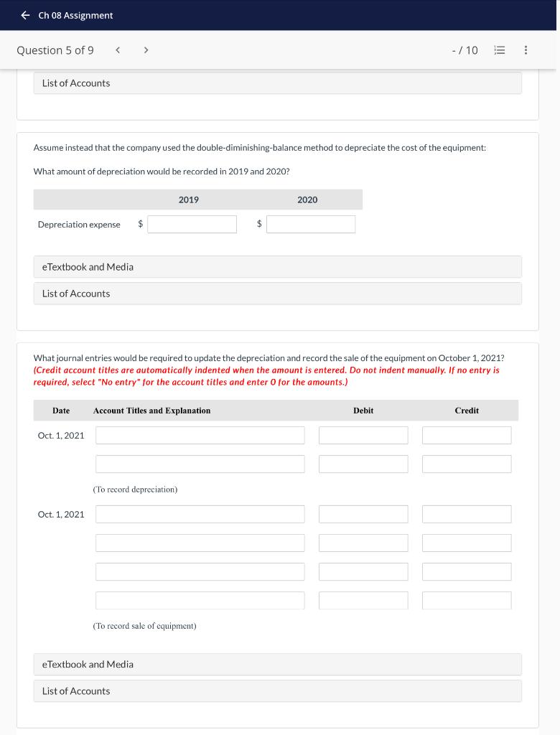Viewport: 560px width, 735px height.
Task: Expand the topmost List of Accounts panel
Action: click(x=277, y=83)
